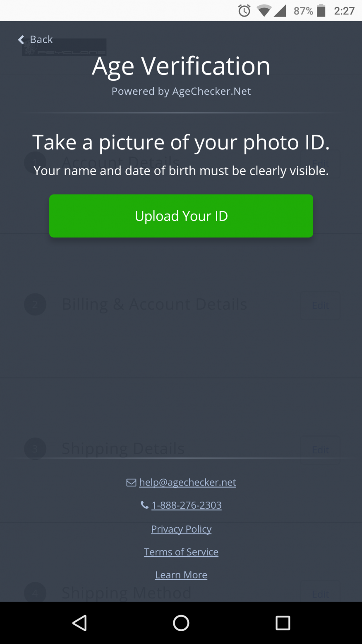Tap the alarm clock status bar icon
The width and height of the screenshot is (362, 644).
coord(245,11)
